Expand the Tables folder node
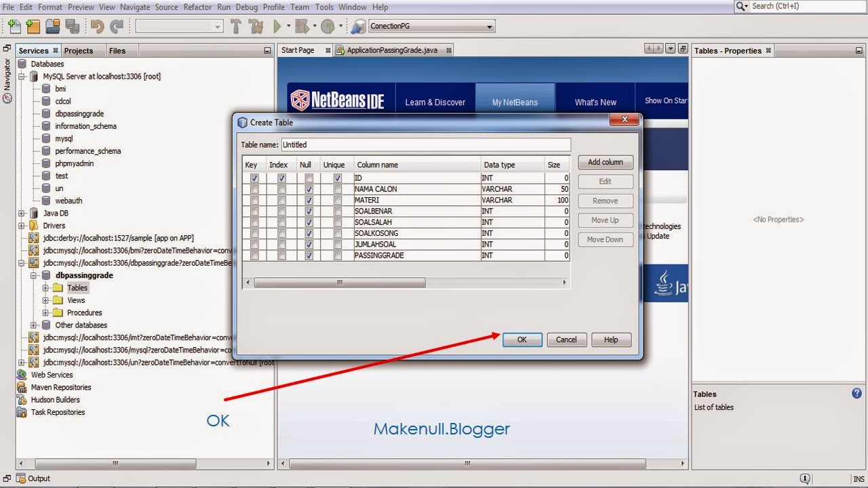 (x=46, y=288)
